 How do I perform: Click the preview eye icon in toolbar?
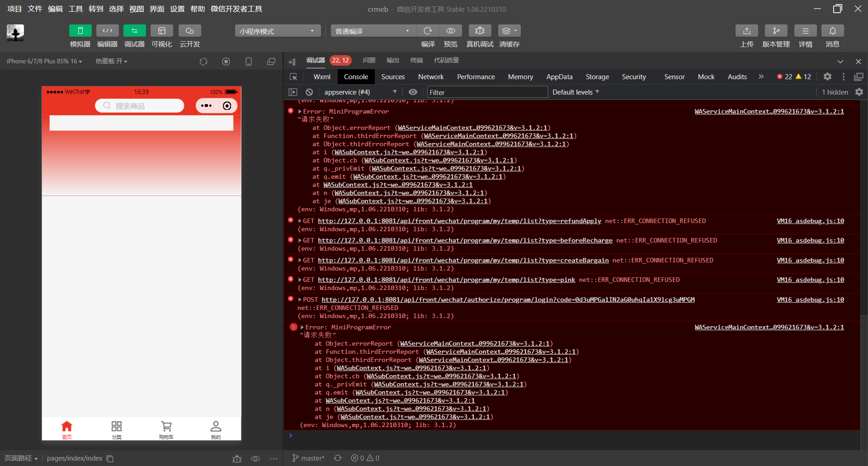tap(451, 31)
